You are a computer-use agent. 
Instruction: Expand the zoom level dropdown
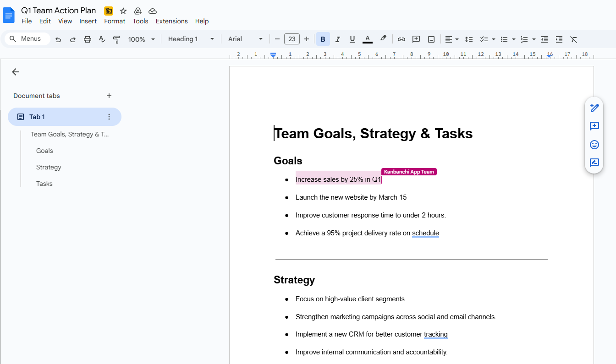[141, 39]
